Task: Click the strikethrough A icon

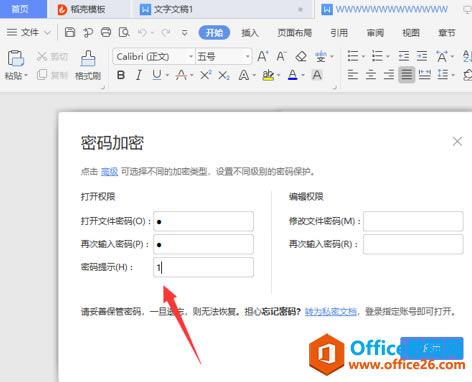Action: pyautogui.click(x=181, y=75)
